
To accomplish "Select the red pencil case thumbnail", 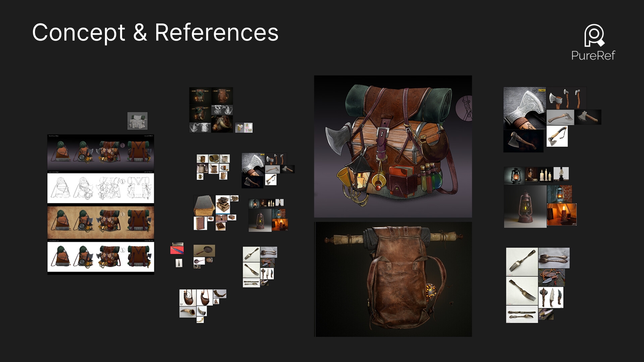I will [177, 250].
